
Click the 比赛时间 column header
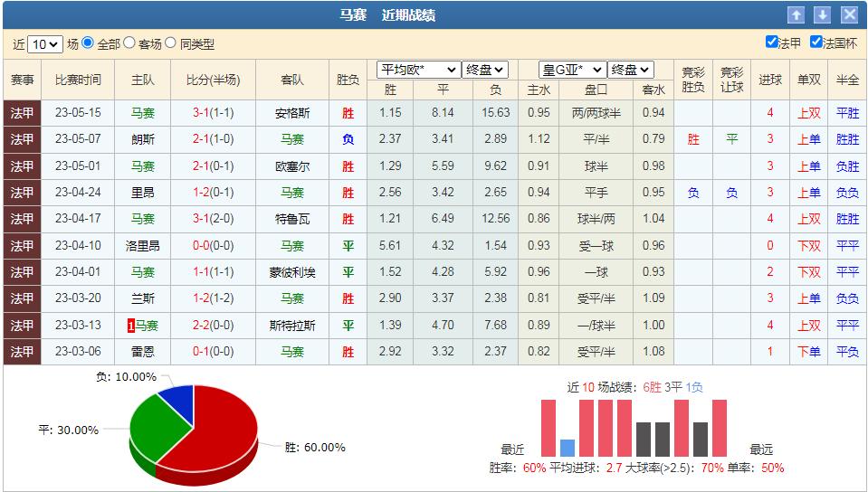[x=78, y=80]
